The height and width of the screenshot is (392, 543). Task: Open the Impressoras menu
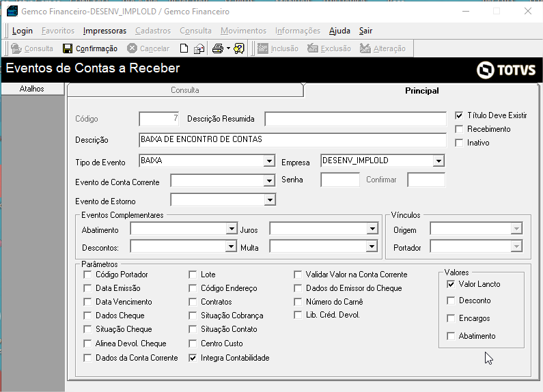(105, 31)
